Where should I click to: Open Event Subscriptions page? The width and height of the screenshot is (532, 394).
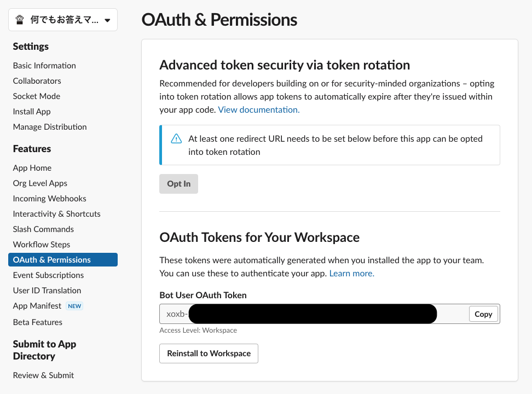(48, 275)
